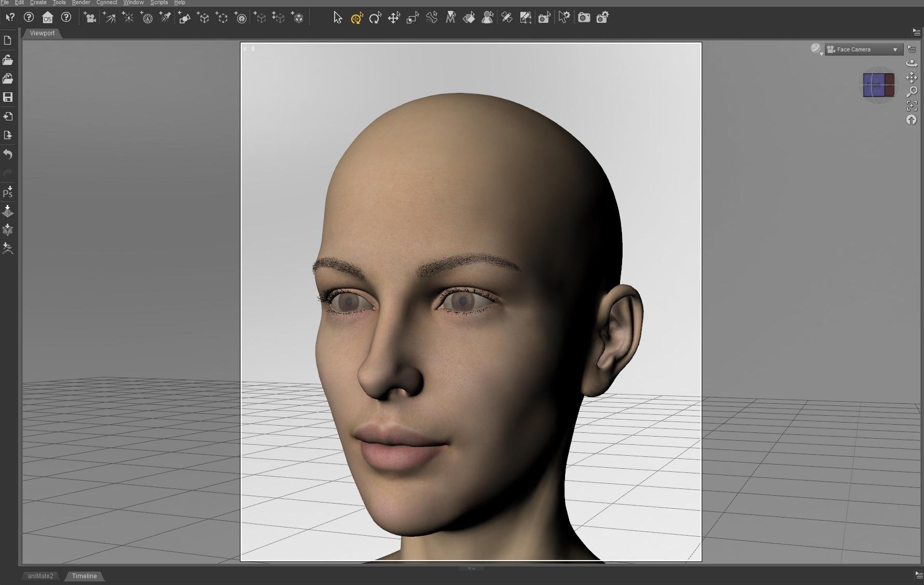This screenshot has width=924, height=585.
Task: Create a new primitive shape
Action: 184,18
